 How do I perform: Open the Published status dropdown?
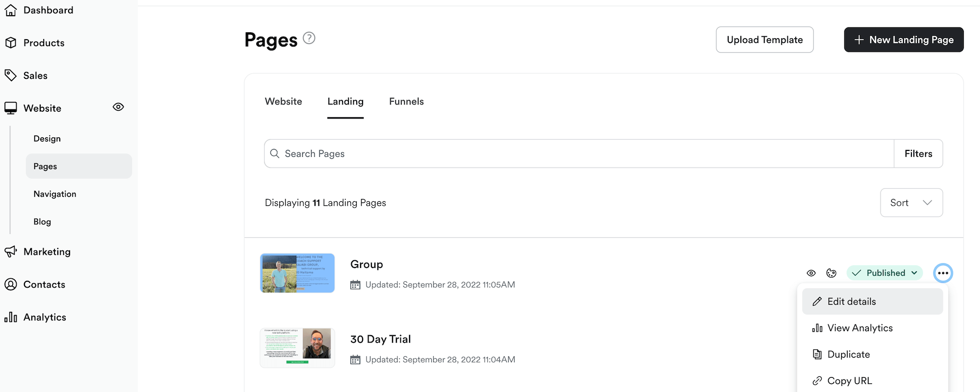(x=884, y=273)
